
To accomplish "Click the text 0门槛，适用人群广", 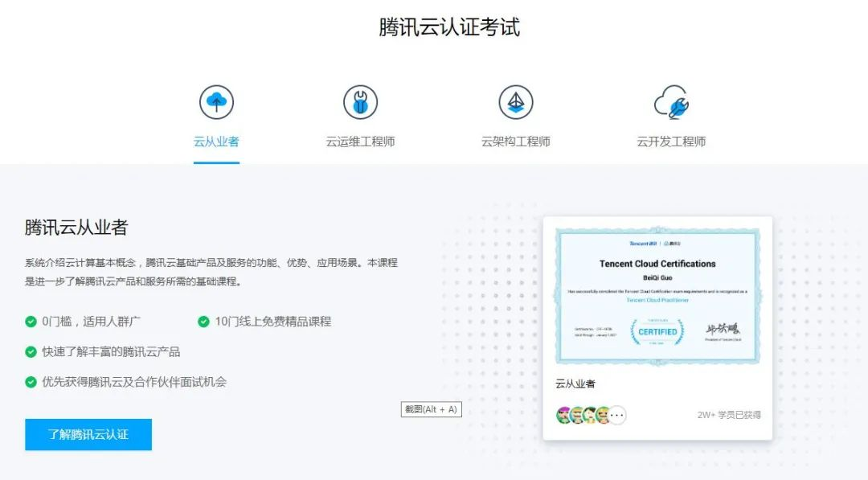I will (x=92, y=322).
